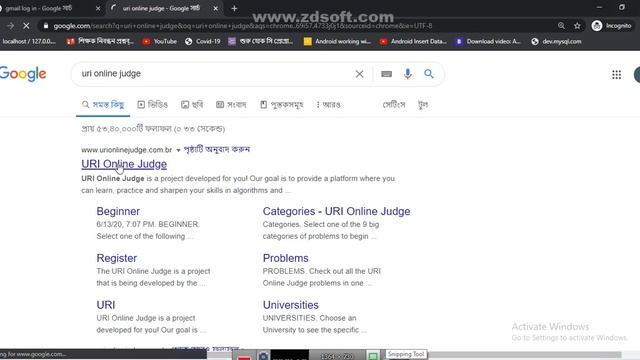Expand the result URL dropdown arrow

178,150
